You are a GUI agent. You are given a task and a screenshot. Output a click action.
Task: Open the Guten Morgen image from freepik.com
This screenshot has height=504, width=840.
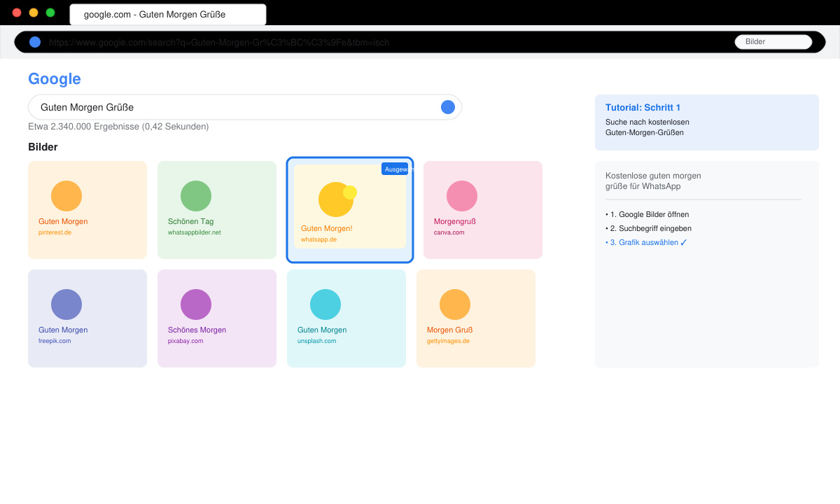coord(87,318)
